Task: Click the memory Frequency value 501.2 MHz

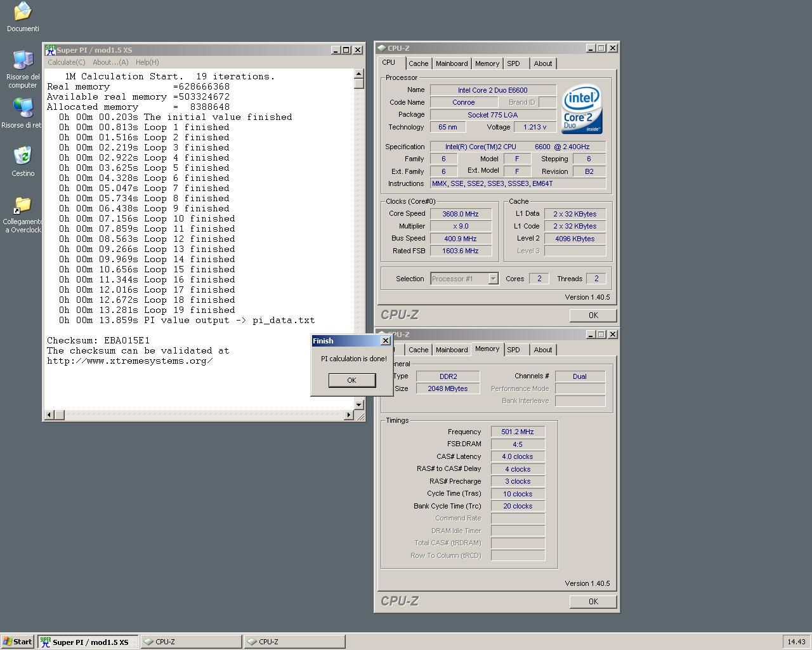Action: [518, 432]
